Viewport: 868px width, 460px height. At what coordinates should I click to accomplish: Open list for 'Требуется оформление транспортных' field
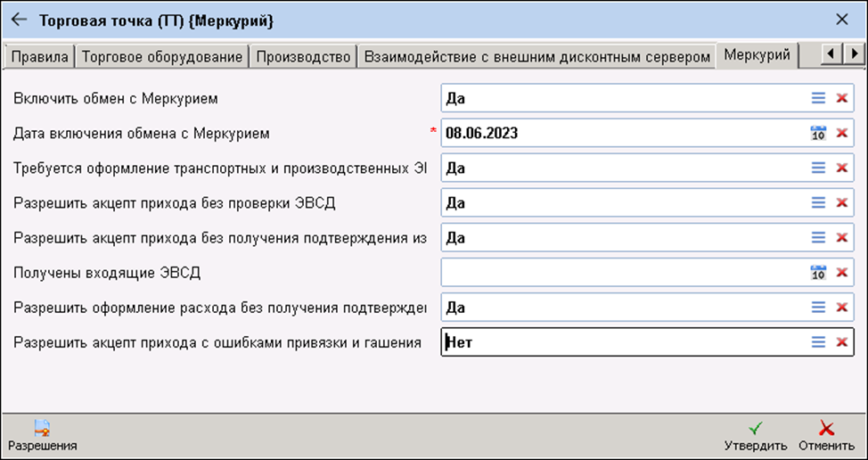pyautogui.click(x=818, y=168)
